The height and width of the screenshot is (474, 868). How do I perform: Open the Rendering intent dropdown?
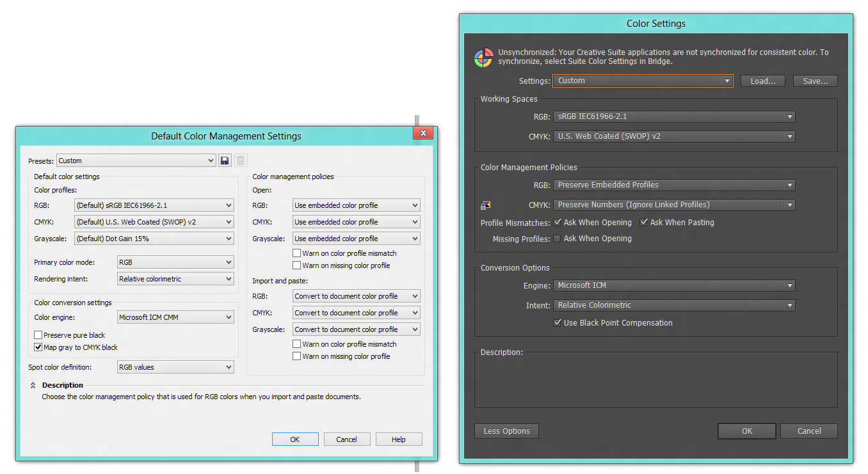176,279
